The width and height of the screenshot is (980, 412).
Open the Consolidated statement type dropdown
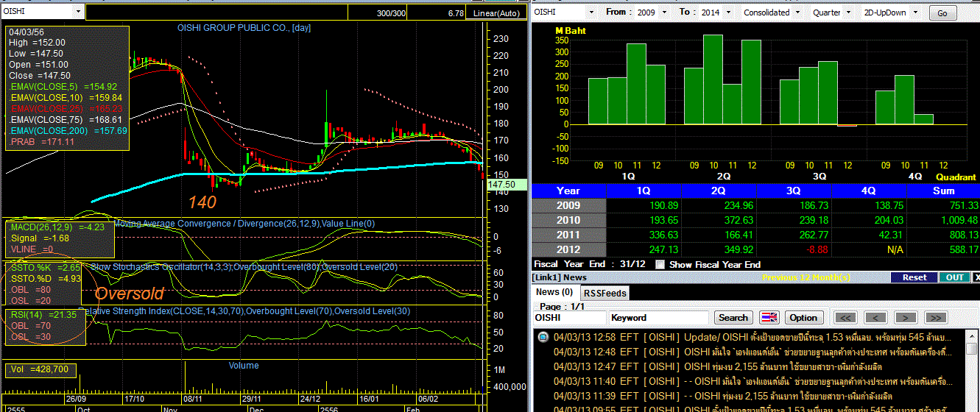click(798, 13)
